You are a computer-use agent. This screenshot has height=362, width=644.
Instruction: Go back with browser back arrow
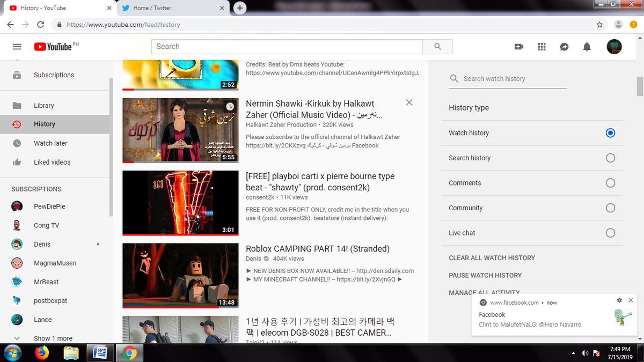[x=11, y=25]
